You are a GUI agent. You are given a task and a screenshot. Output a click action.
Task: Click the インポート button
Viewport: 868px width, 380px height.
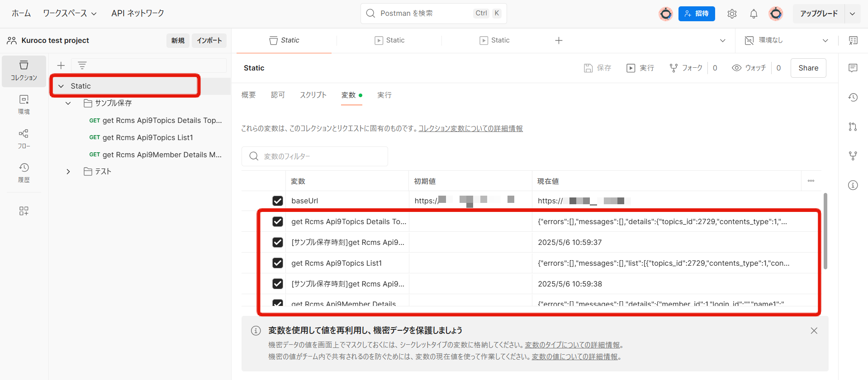[x=209, y=41]
